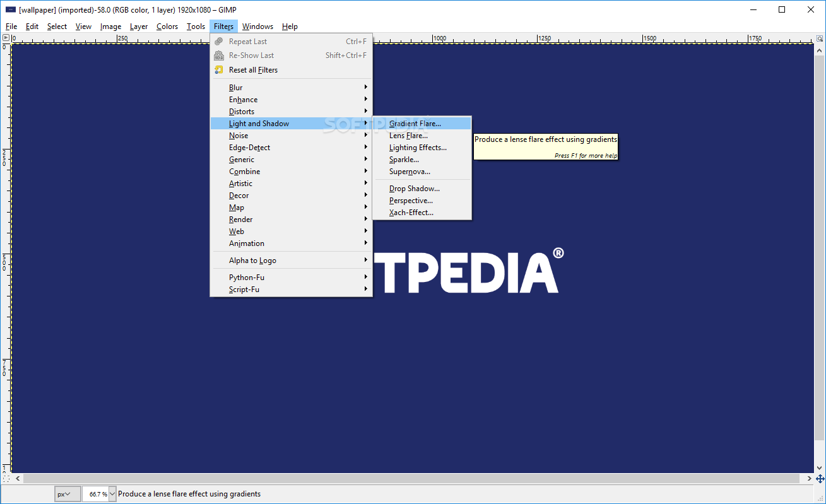Close the Filters menu from the menu bar
The height and width of the screenshot is (504, 826).
coord(223,26)
